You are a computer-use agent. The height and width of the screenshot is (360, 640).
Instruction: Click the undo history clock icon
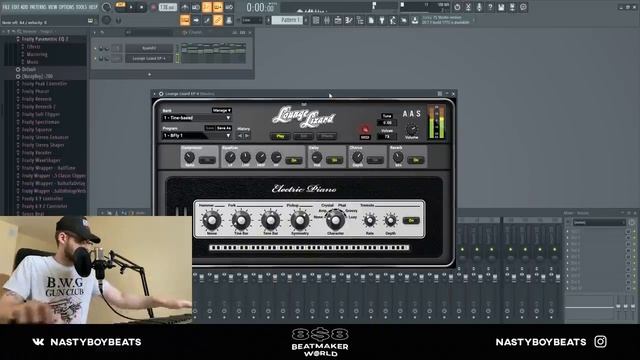pos(457,7)
